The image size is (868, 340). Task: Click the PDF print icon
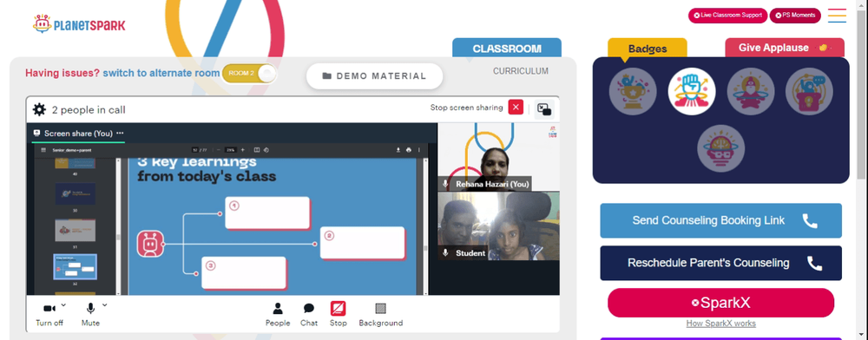(409, 150)
